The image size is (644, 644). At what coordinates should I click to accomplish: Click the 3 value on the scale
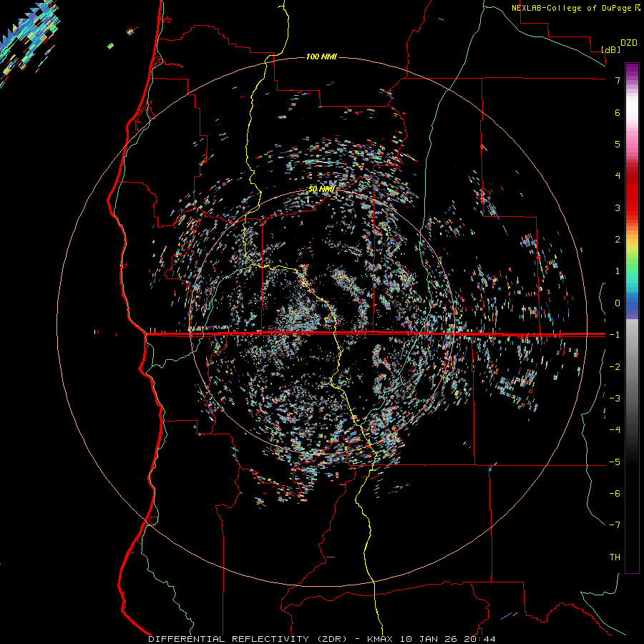pyautogui.click(x=618, y=208)
